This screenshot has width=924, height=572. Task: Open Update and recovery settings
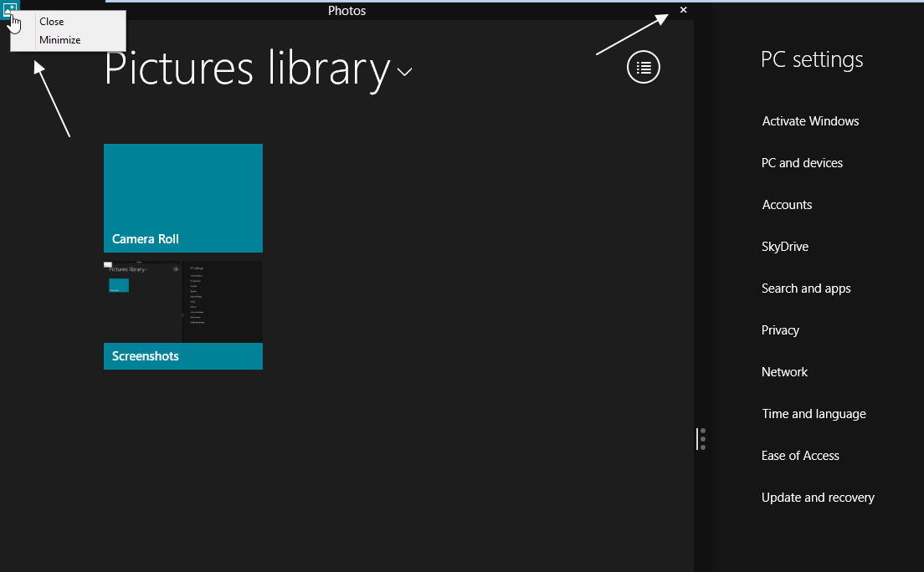(x=818, y=498)
